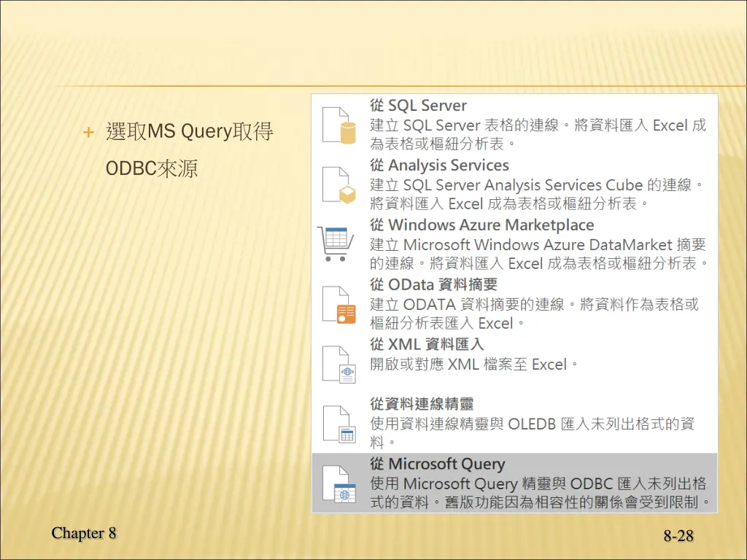747x560 pixels.
Task: Click the Azure Marketplace shopping cart icon
Action: click(336, 244)
